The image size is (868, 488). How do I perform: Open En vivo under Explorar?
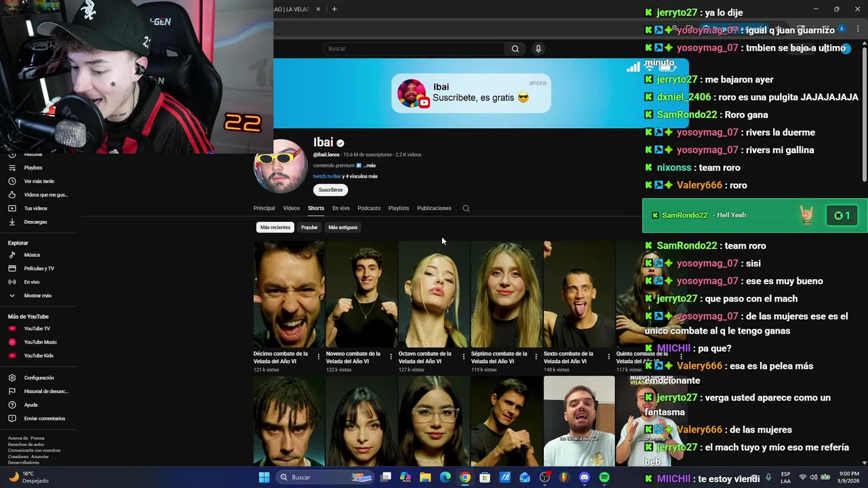[31, 282]
